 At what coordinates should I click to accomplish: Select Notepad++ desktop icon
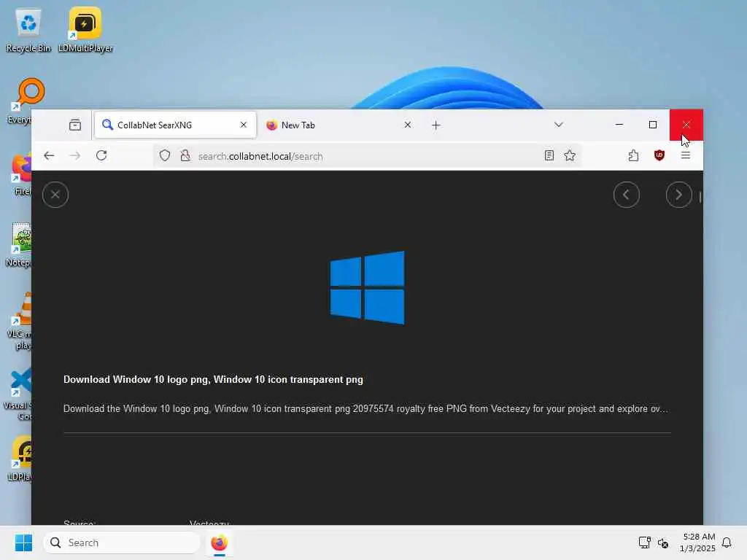pos(18,245)
